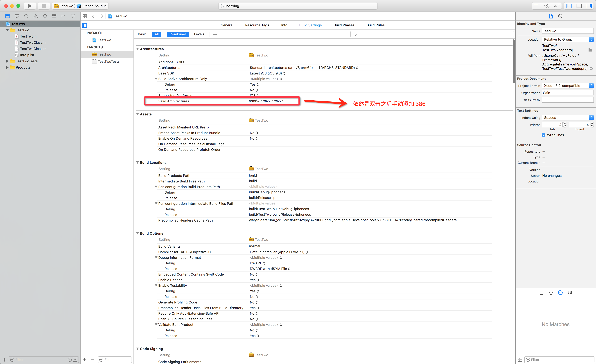Image resolution: width=596 pixels, height=364 pixels.
Task: Show the Assistant editor
Action: 547,6
